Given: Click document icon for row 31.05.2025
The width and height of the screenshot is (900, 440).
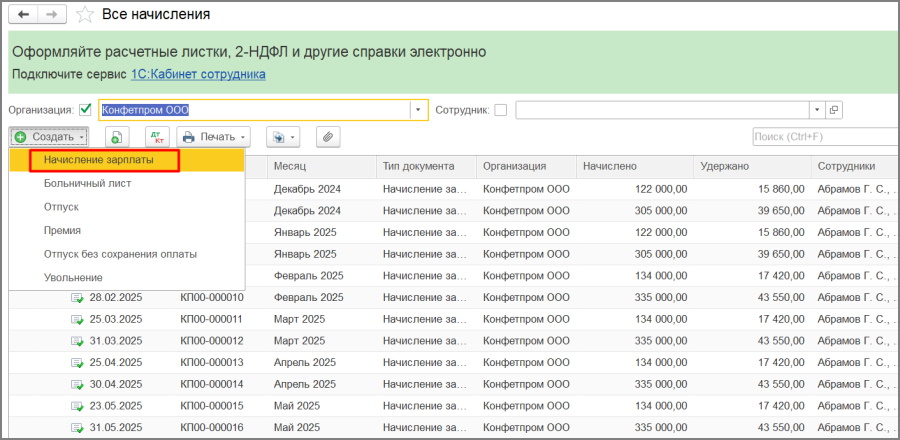Looking at the screenshot, I should click(x=77, y=428).
